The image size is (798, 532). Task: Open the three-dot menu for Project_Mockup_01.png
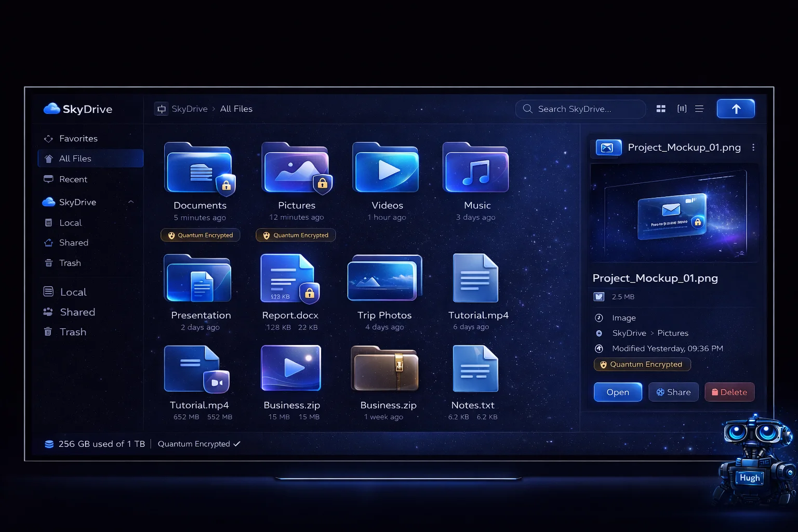click(x=754, y=148)
